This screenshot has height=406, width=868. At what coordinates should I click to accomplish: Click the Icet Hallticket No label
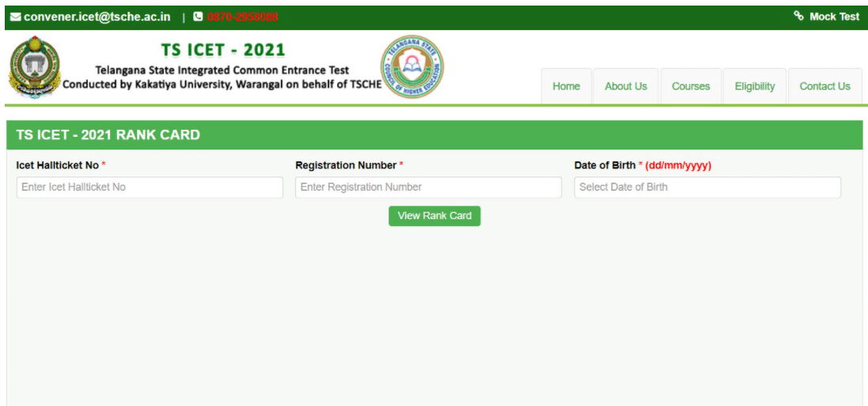point(58,165)
